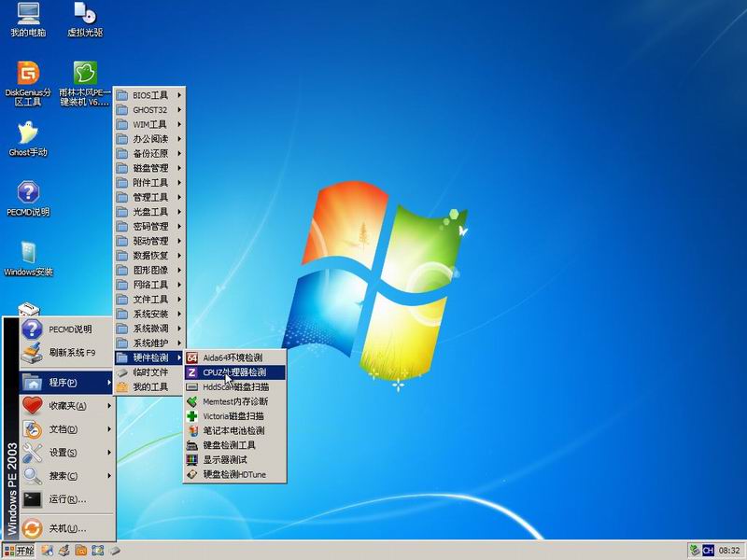The height and width of the screenshot is (560, 747).
Task: Open the 备份还原 programs folder
Action: [149, 153]
